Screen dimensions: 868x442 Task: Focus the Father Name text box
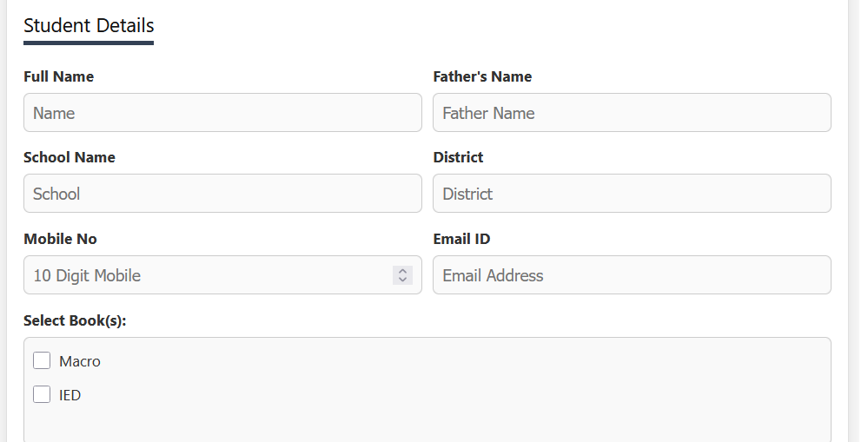pos(632,113)
